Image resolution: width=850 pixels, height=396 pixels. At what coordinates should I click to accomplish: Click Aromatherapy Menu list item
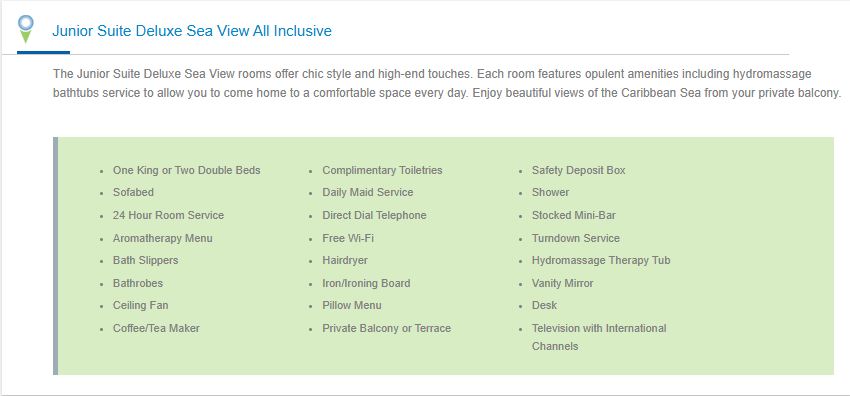163,238
